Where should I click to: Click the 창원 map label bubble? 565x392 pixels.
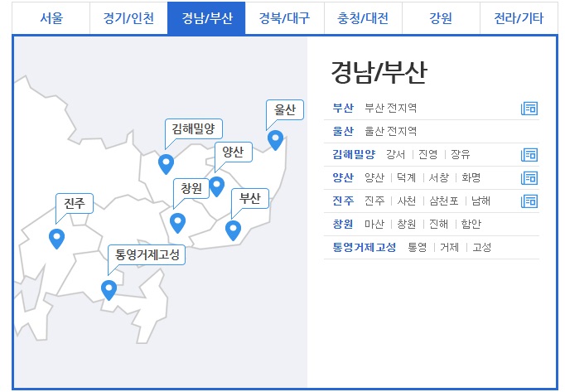click(x=191, y=188)
